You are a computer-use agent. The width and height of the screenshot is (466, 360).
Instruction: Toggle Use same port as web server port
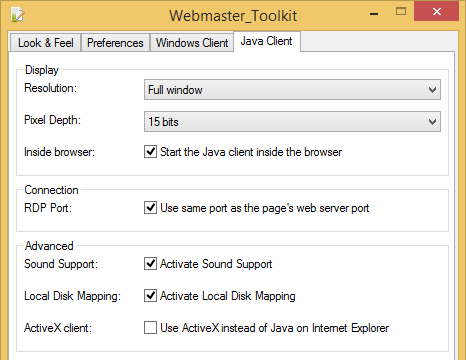coord(150,208)
